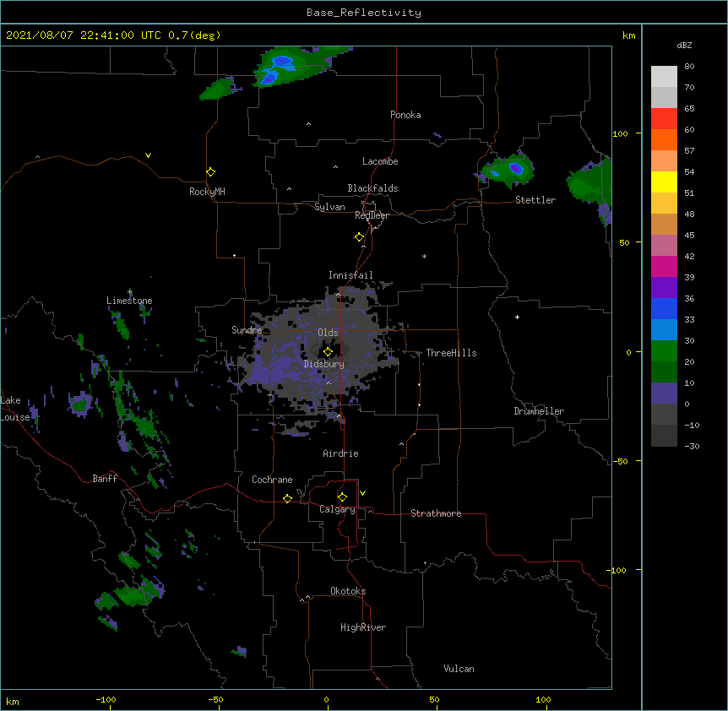Screen dimensions: 728x711
Task: Click the -10 value in the dBZ legend
Action: (692, 425)
